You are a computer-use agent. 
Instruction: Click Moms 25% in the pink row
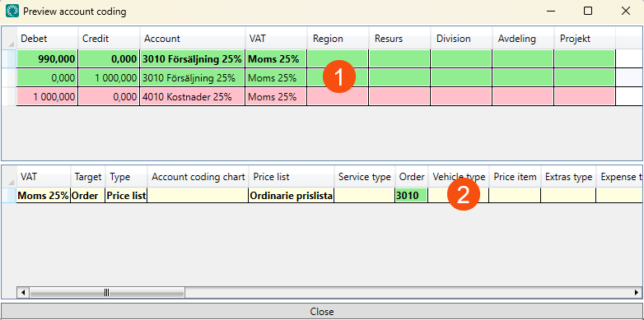[x=276, y=97]
